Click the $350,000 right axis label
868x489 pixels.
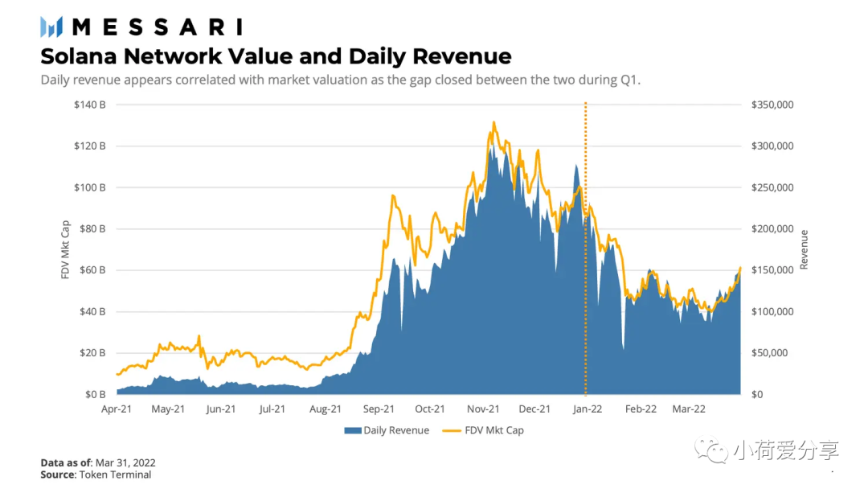click(x=772, y=105)
